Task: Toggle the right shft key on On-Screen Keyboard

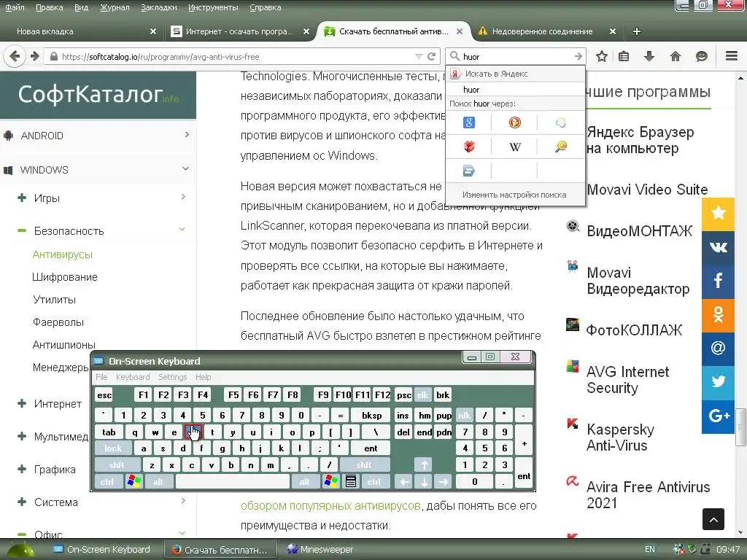Action: coord(364,464)
